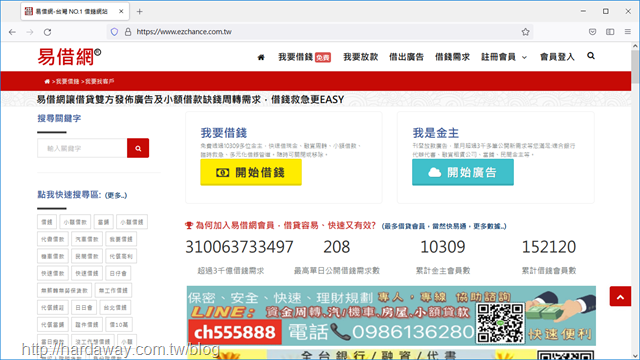Click the 易借網 site logo
Screen dimensions: 640x360
pyautogui.click(x=69, y=57)
